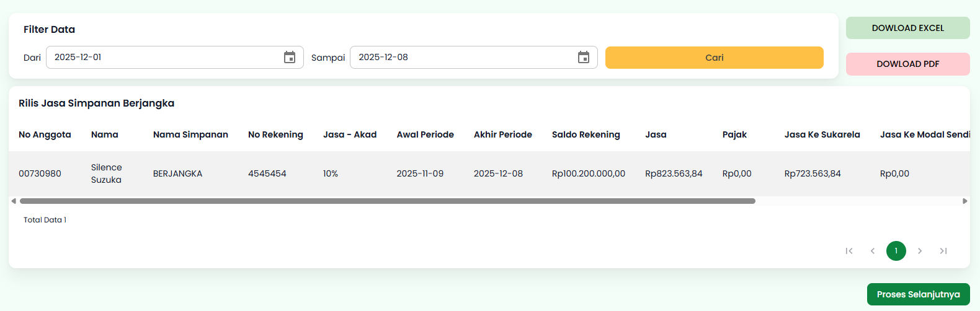Go to previous page chevron
The width and height of the screenshot is (980, 311).
tap(873, 251)
